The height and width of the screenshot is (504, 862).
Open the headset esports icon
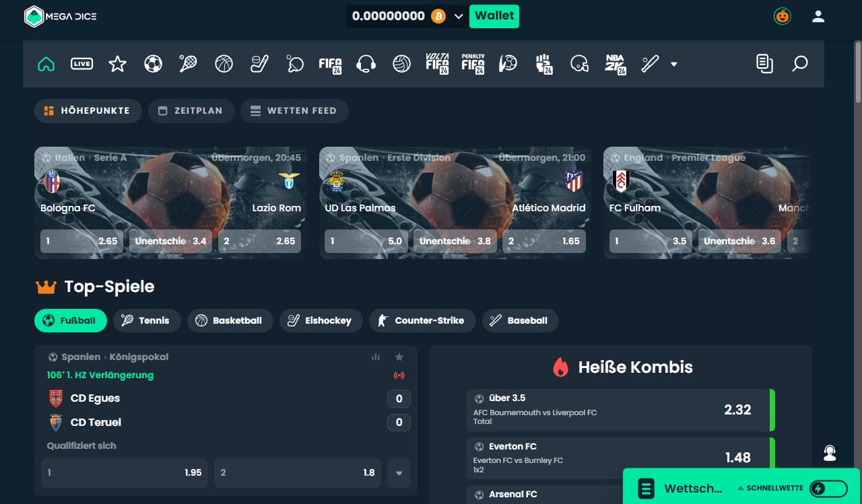(x=366, y=64)
